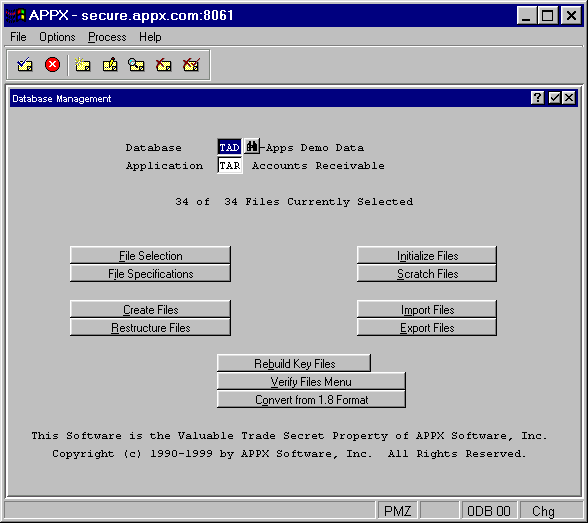Select the add mode icon with yellow sparkle
The height and width of the screenshot is (523, 588).
coord(82,65)
